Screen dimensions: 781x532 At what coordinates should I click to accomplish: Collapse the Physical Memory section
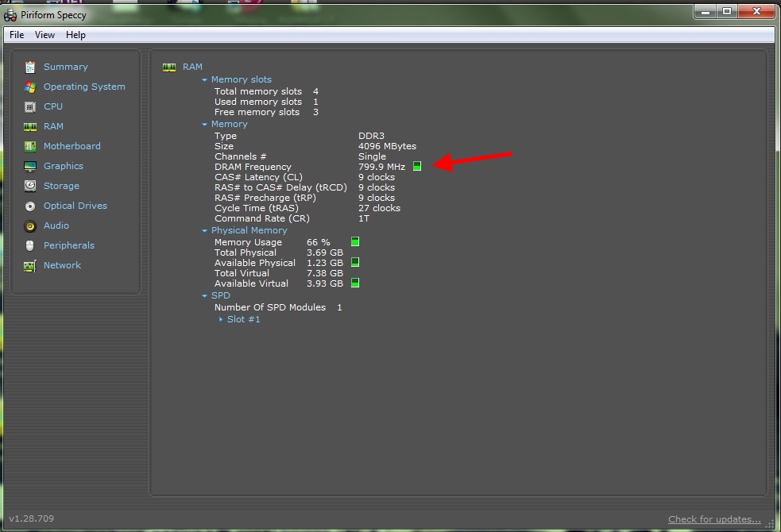pyautogui.click(x=204, y=231)
